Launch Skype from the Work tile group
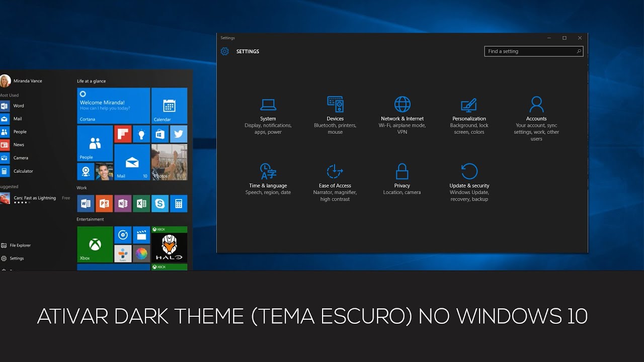This screenshot has width=644, height=362. (160, 204)
